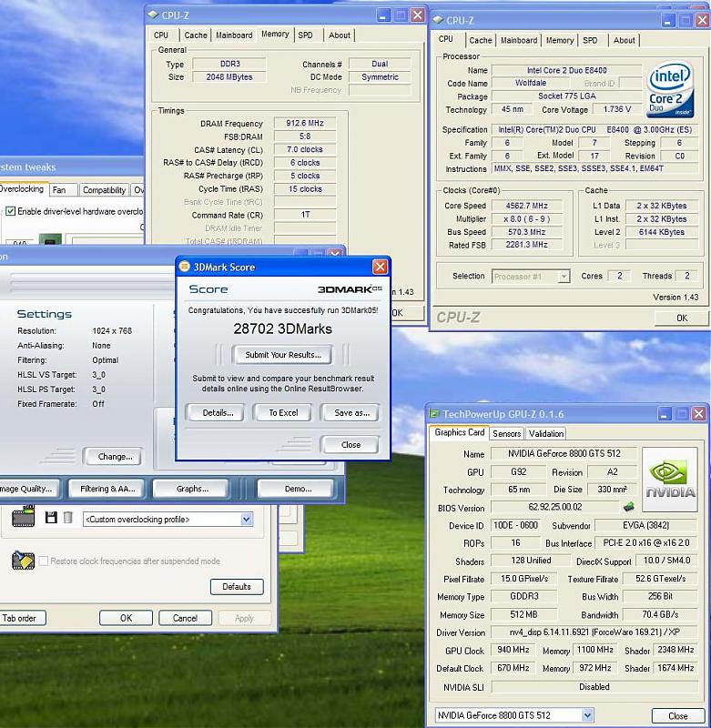Click the Subvendor EVGA (3842) value
The image size is (711, 728).
[646, 525]
